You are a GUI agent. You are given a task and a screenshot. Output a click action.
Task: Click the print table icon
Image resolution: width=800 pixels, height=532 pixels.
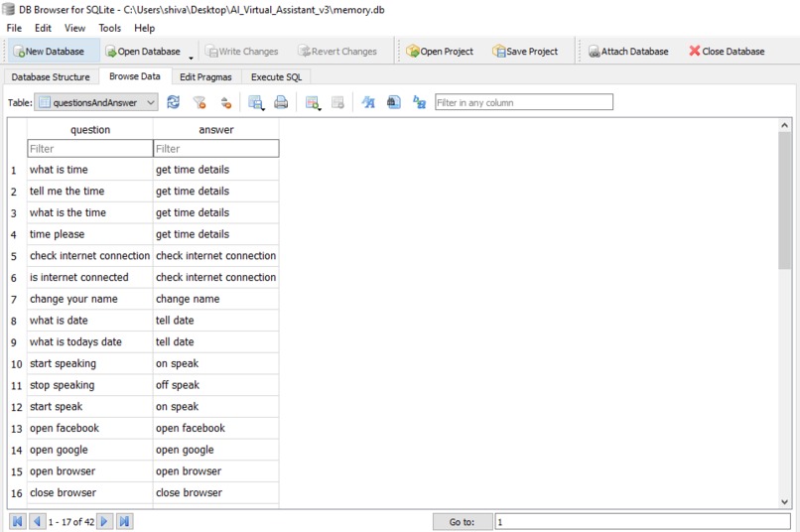[x=281, y=102]
